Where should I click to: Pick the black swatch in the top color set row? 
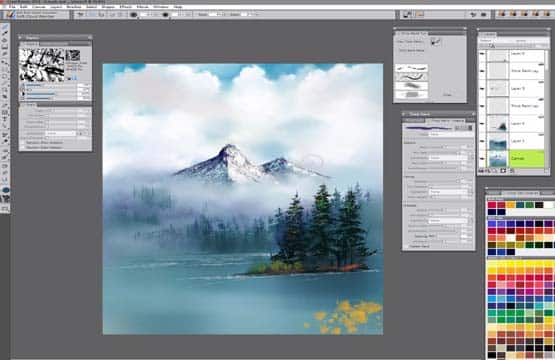(x=539, y=205)
